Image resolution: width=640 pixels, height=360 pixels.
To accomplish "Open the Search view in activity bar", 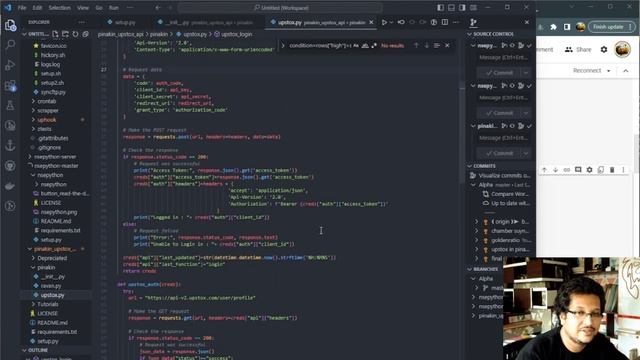I will 10,45.
